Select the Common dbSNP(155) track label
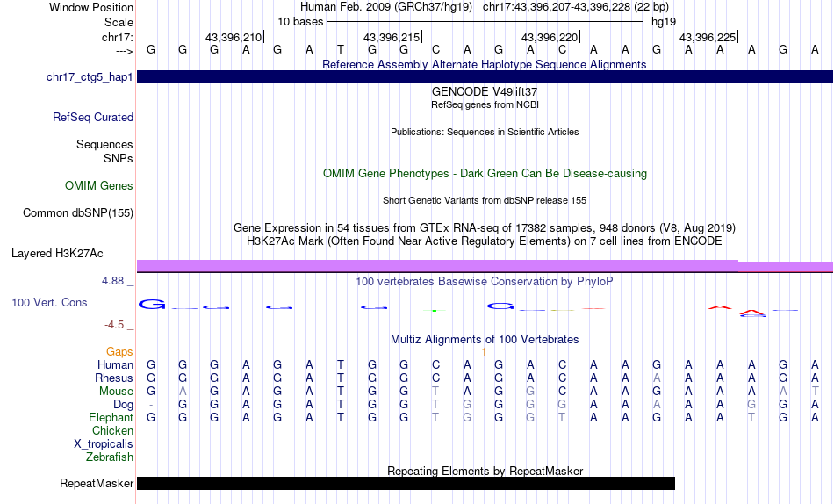 coord(78,212)
